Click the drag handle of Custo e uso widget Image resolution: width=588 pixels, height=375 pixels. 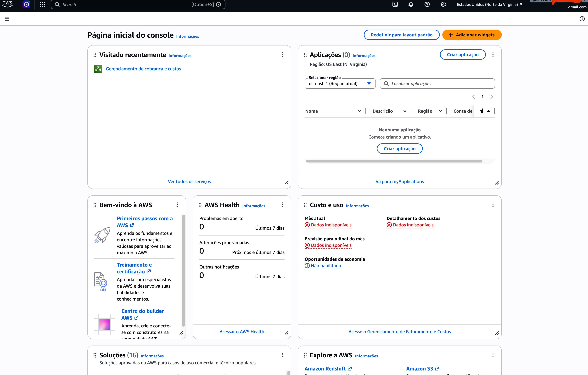click(305, 205)
